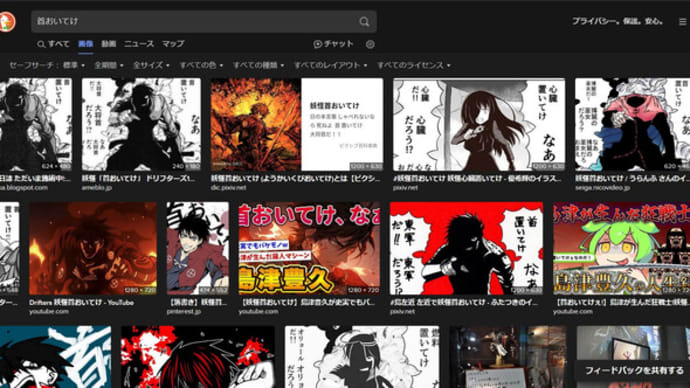Switch to the ニュース tab
Screen dimensions: 690x388
click(139, 44)
